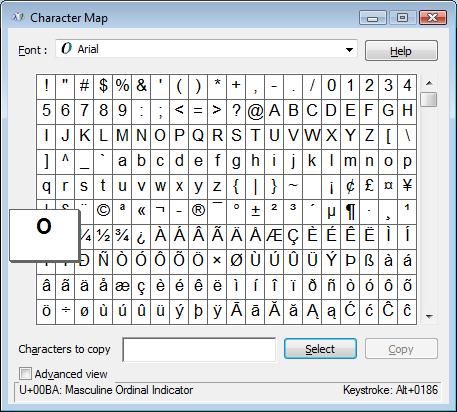This screenshot has height=412, width=457.
Task: Pick the registered trademark ® character
Action: coord(198,212)
